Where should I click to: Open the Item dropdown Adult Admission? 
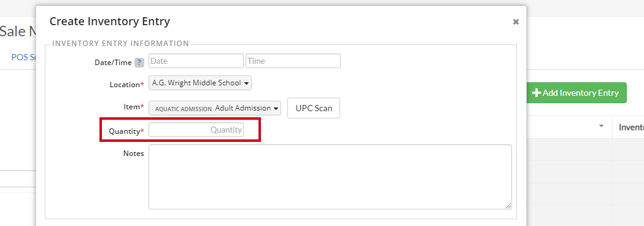(x=215, y=108)
